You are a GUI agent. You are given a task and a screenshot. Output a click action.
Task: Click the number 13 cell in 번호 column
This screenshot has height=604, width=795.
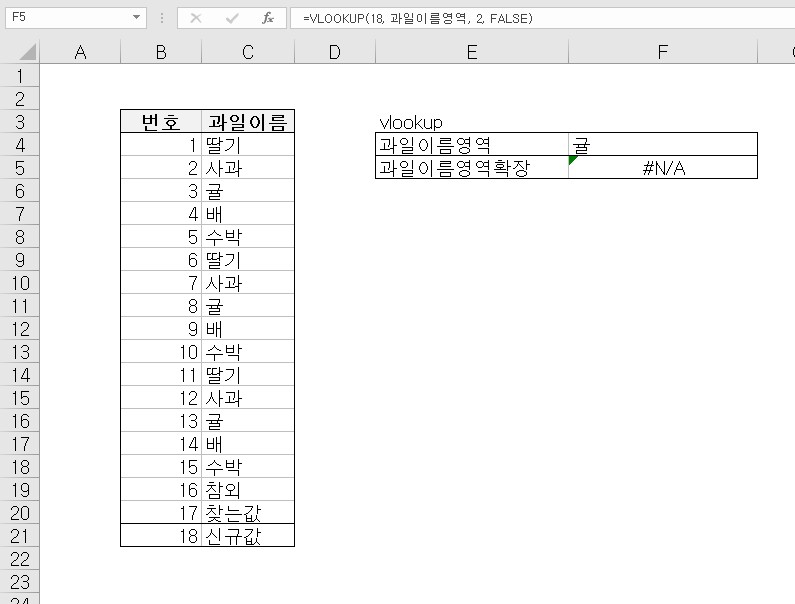tap(161, 420)
